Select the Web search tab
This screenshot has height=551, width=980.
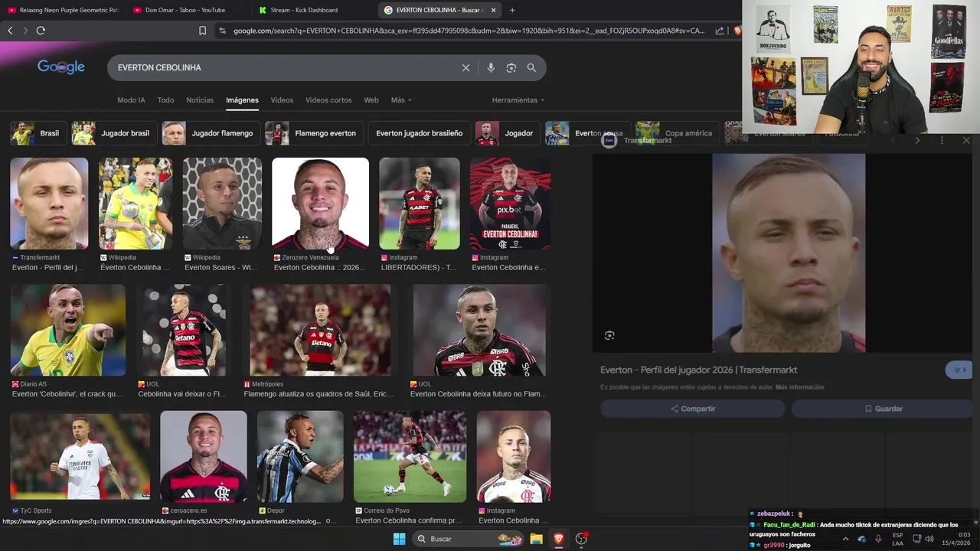371,100
